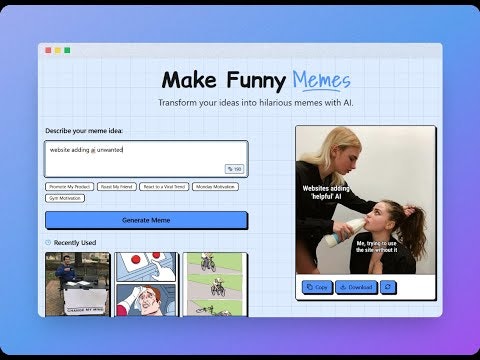This screenshot has height=360, width=480.
Task: Click the 150 credits counter badge
Action: click(x=234, y=169)
